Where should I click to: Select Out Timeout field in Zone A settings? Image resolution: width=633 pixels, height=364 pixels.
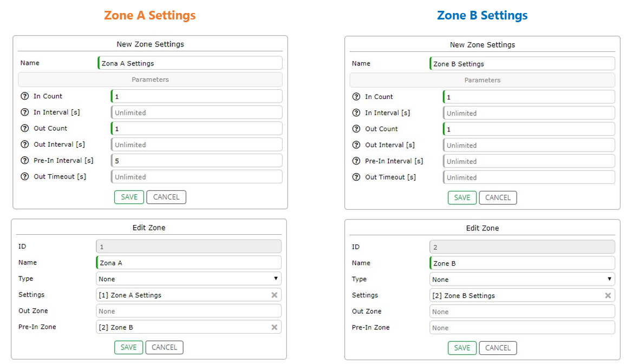(x=197, y=176)
